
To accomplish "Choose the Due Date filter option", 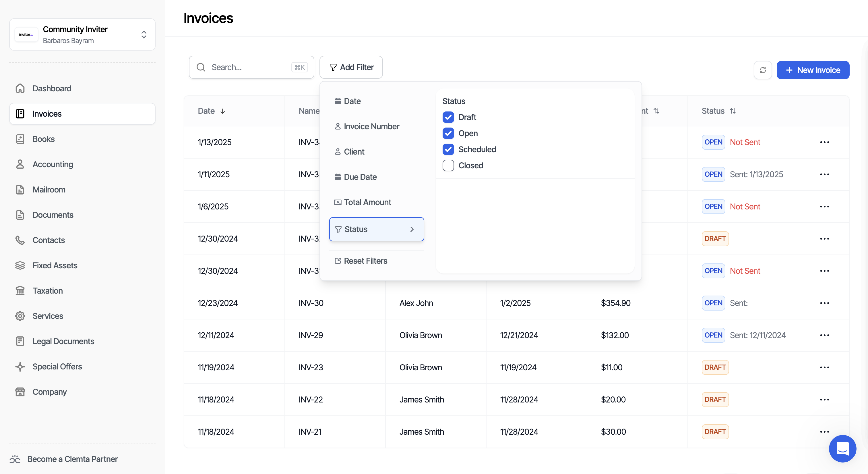I will [x=376, y=177].
